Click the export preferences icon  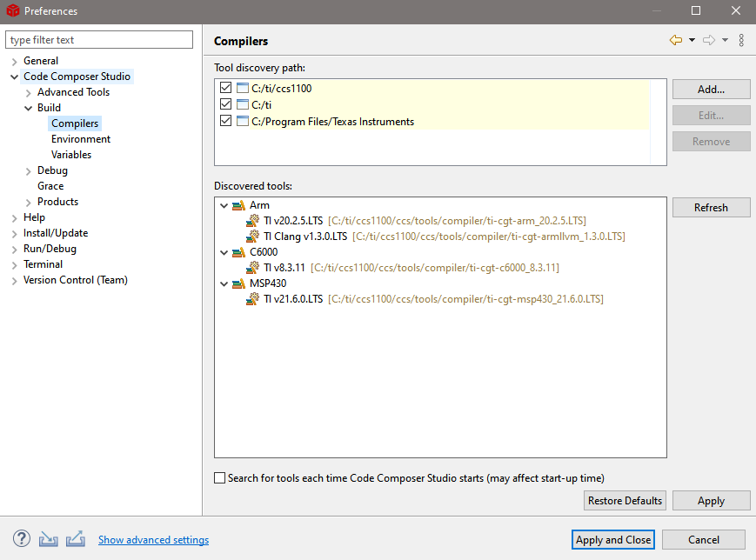pos(75,539)
